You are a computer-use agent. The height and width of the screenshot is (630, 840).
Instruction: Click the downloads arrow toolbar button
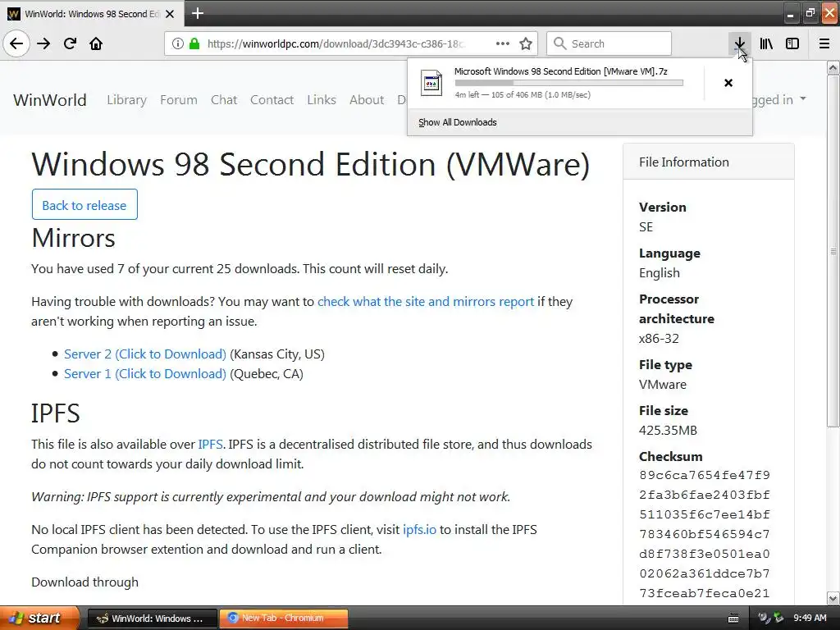(739, 43)
